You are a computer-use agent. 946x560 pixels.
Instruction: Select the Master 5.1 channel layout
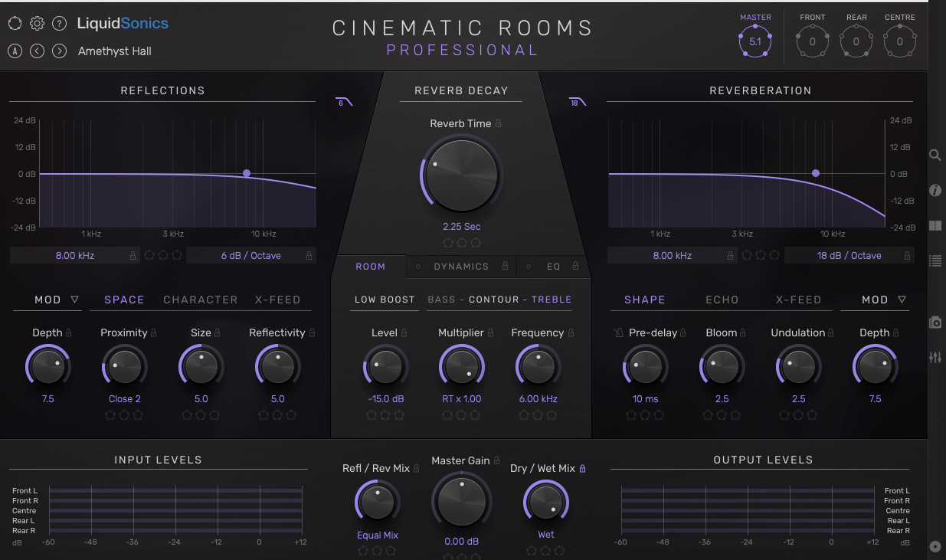click(x=755, y=41)
